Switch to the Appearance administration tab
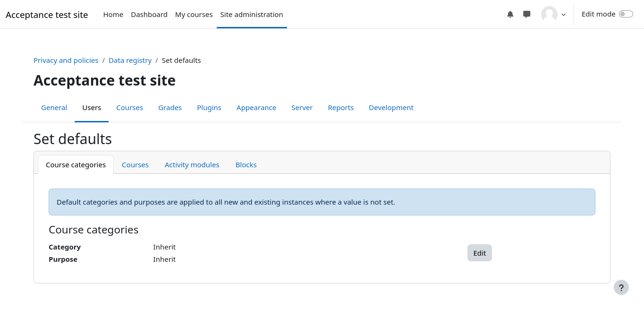 point(256,108)
